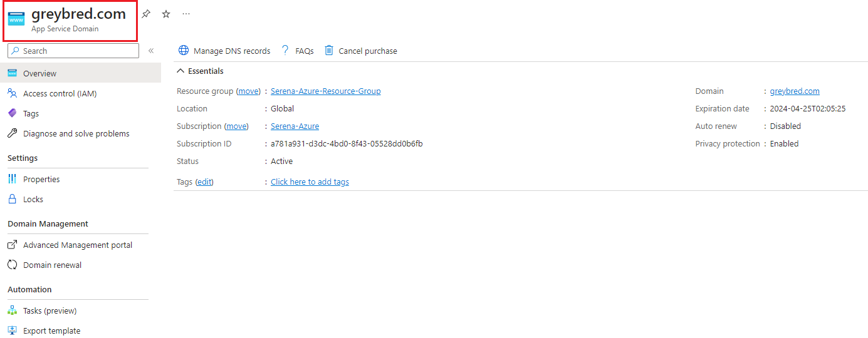
Task: Click the Cancel purchase trash icon
Action: point(329,50)
